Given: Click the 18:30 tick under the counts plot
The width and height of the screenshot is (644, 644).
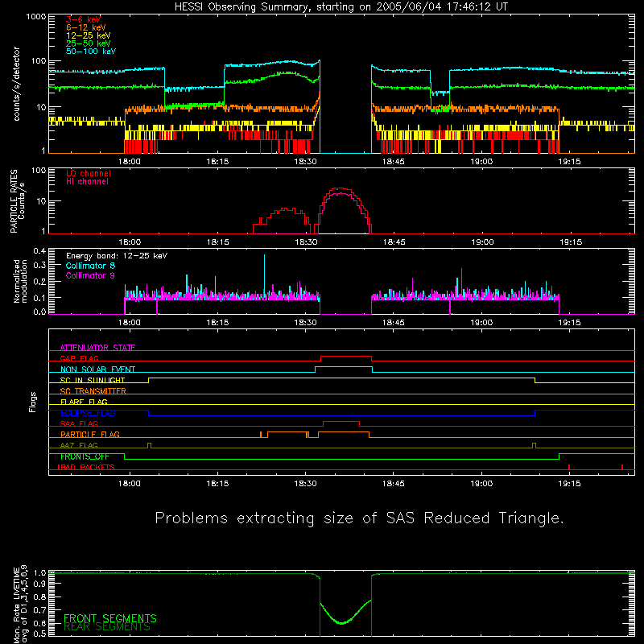Looking at the screenshot, I should pyautogui.click(x=306, y=162).
